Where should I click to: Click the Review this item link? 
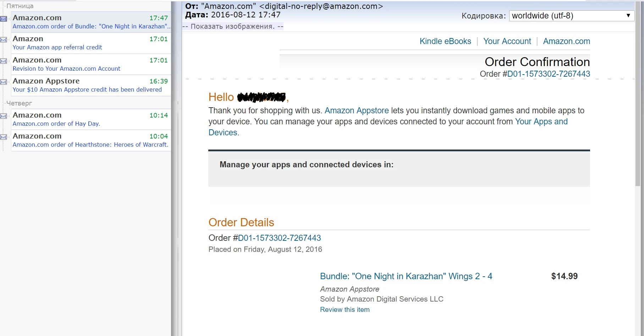[345, 310]
